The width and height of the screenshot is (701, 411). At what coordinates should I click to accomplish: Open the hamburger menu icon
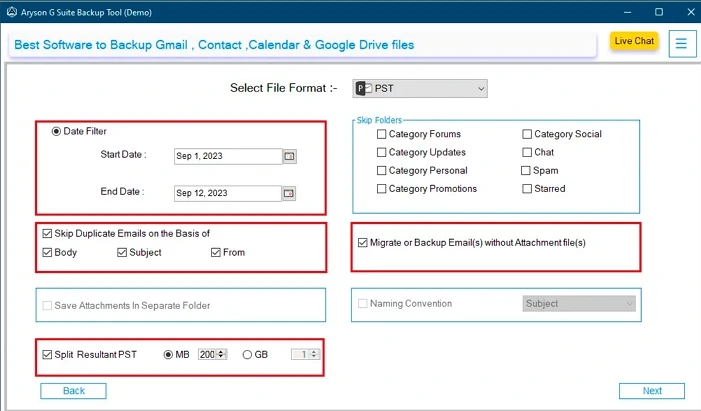coord(681,44)
